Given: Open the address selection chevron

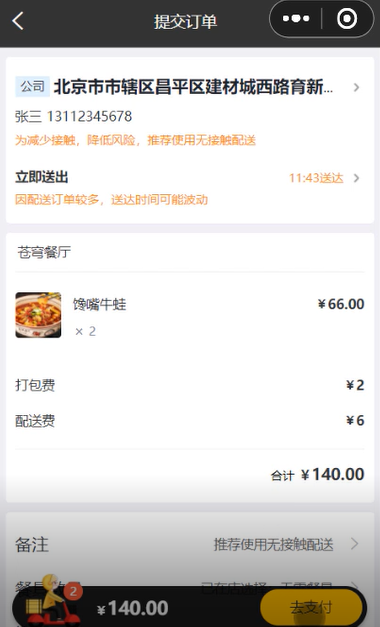Looking at the screenshot, I should tap(356, 87).
